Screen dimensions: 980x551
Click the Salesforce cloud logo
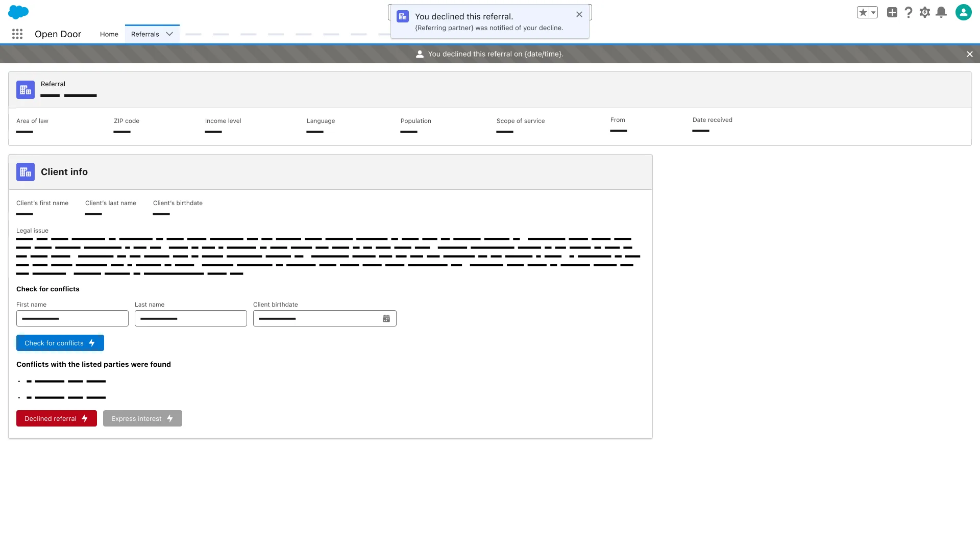click(18, 12)
